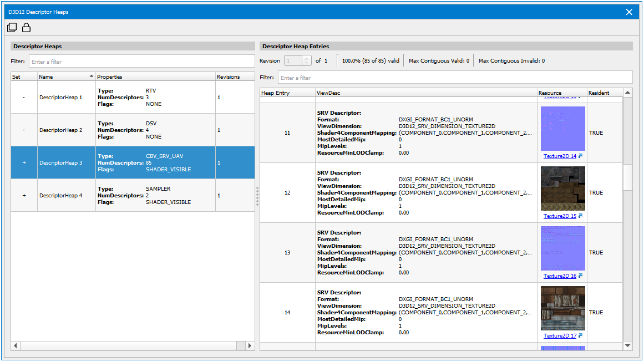Click jump arrow icon beside Texture2D 14
This screenshot has height=362, width=644.
click(x=581, y=156)
